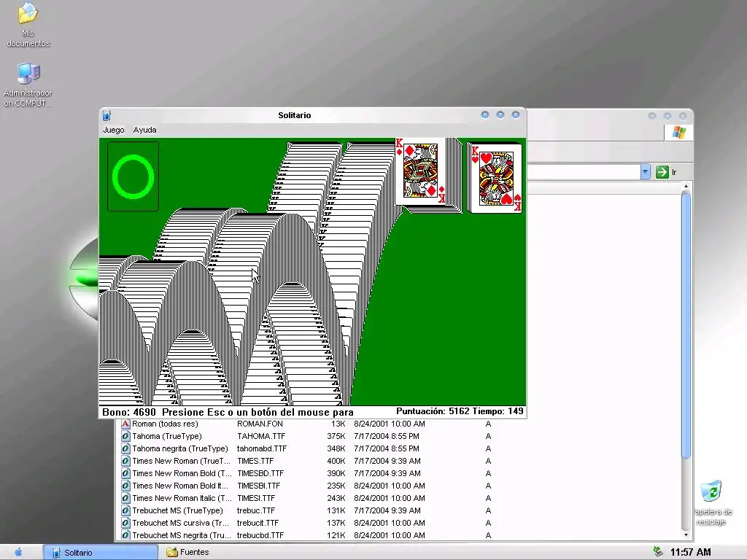
Task: Click file name TIMESBI.TTF
Action: 259,486
